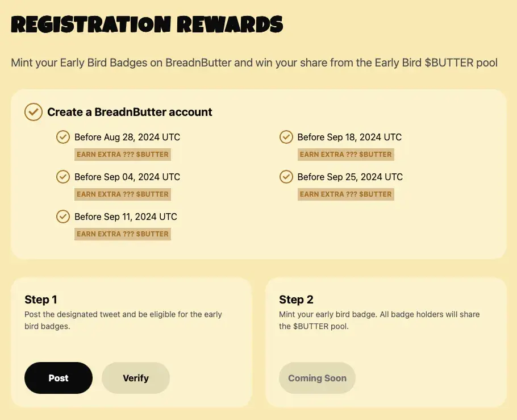
Task: Click the Early Bird Badges description line
Action: [254, 63]
